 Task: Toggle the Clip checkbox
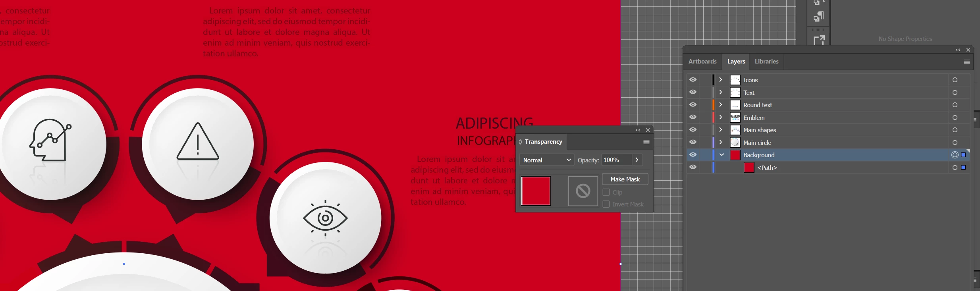coord(606,192)
